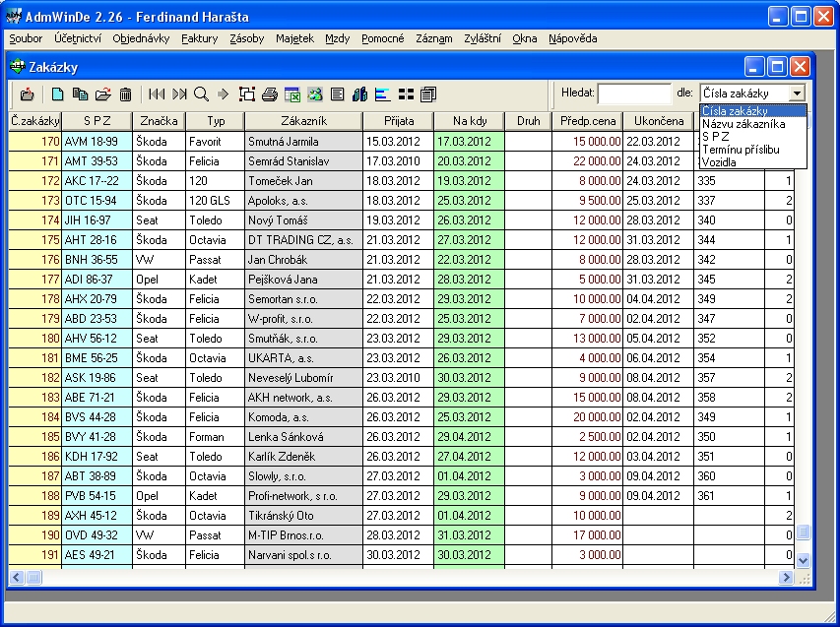Click the copy record icon
The width and height of the screenshot is (840, 627).
[80, 94]
